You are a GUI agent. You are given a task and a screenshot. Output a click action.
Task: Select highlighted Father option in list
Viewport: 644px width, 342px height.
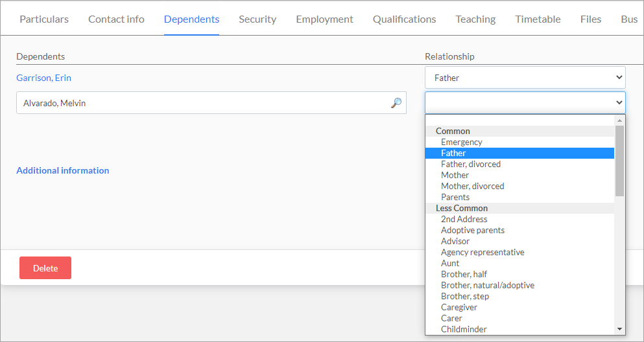[x=519, y=153]
